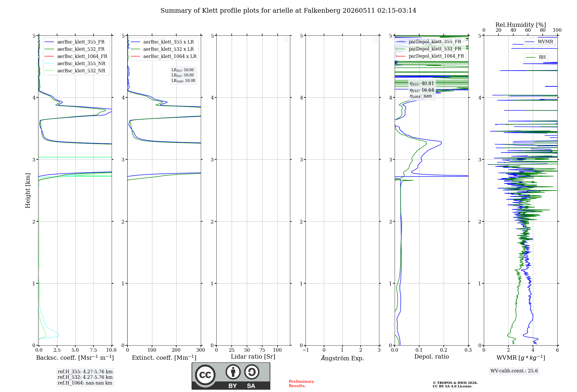Click the plot title mentioning Falkenberg

point(288,11)
